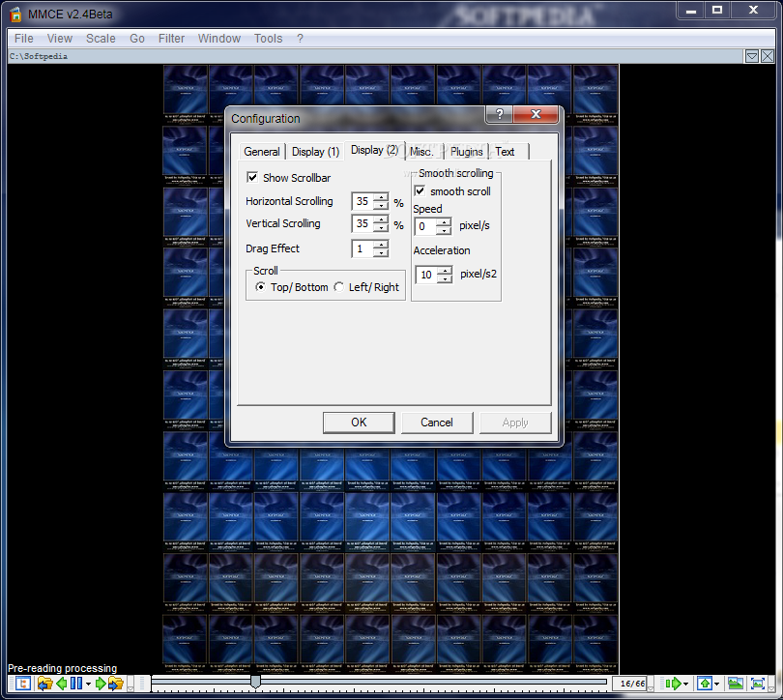Click the Configuration dialog help question-mark button
The image size is (783, 700).
(x=500, y=114)
